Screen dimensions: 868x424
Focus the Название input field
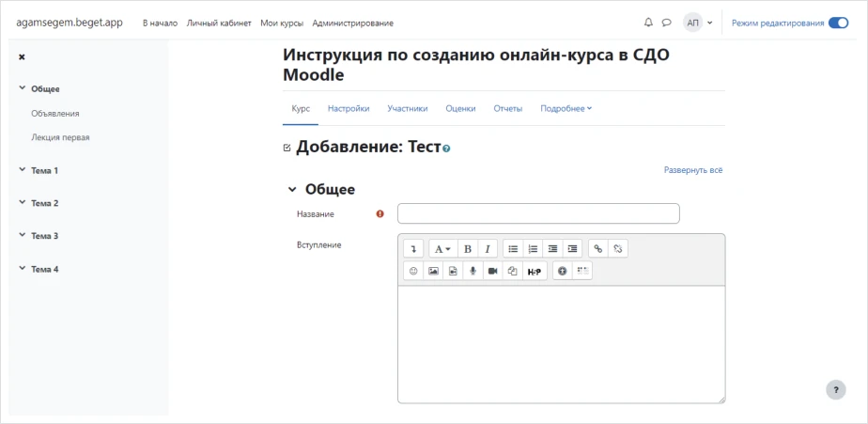tap(538, 213)
